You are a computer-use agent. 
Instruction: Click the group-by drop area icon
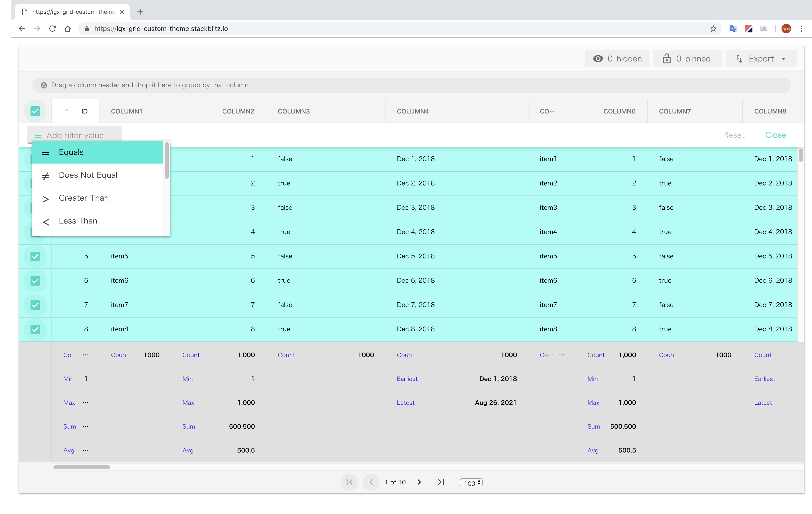pos(44,85)
